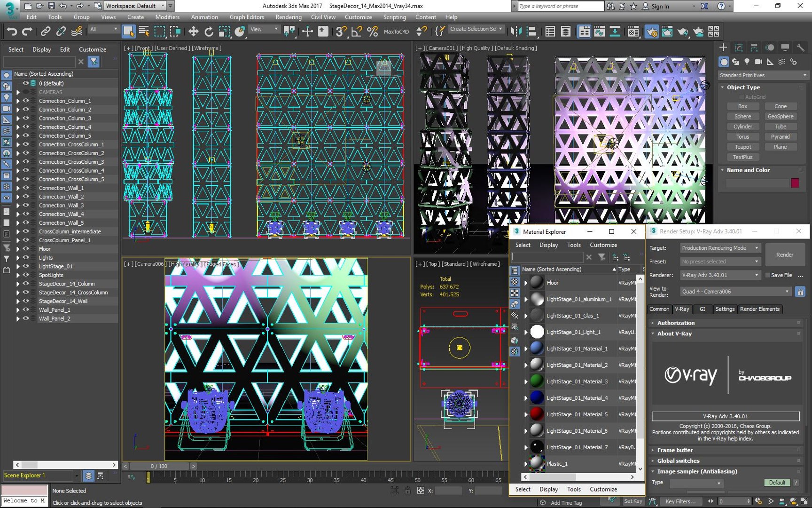Toggle visibility of Connection_Column_1 layer

click(x=26, y=101)
